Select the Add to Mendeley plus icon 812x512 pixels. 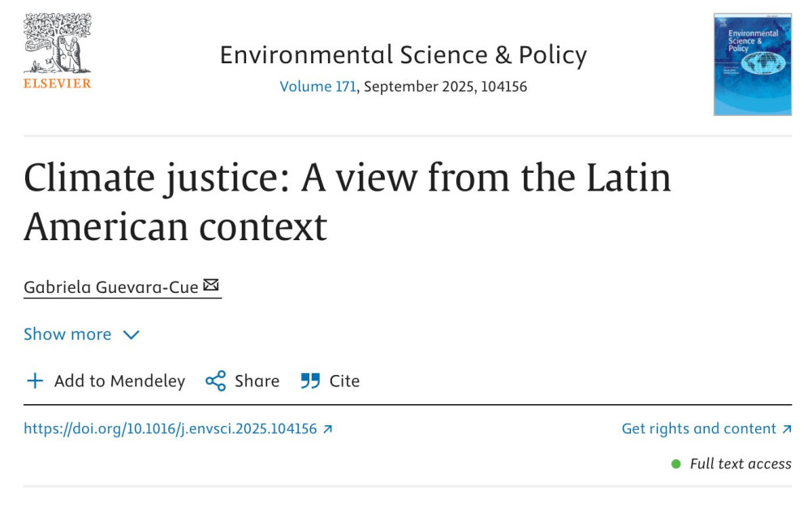coord(34,381)
